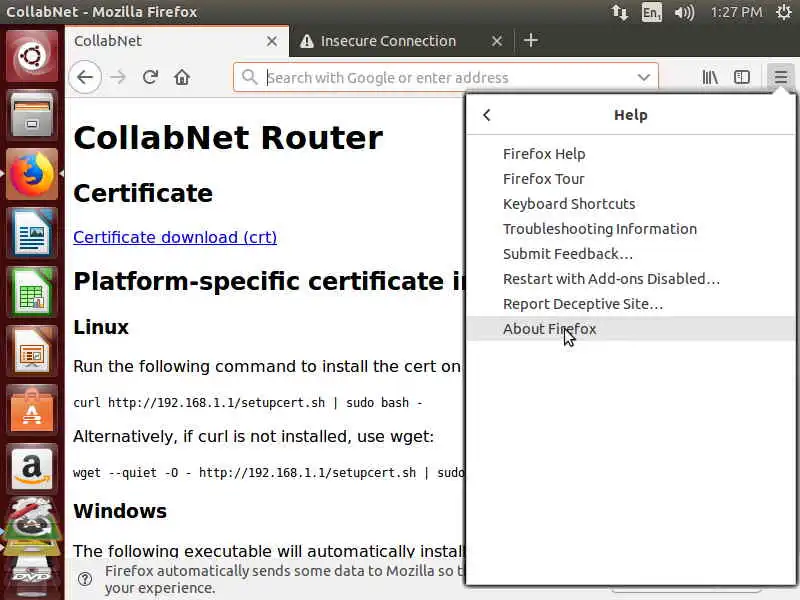
Task: Select Restart with Add-ons Disabled…
Action: (631, 279)
